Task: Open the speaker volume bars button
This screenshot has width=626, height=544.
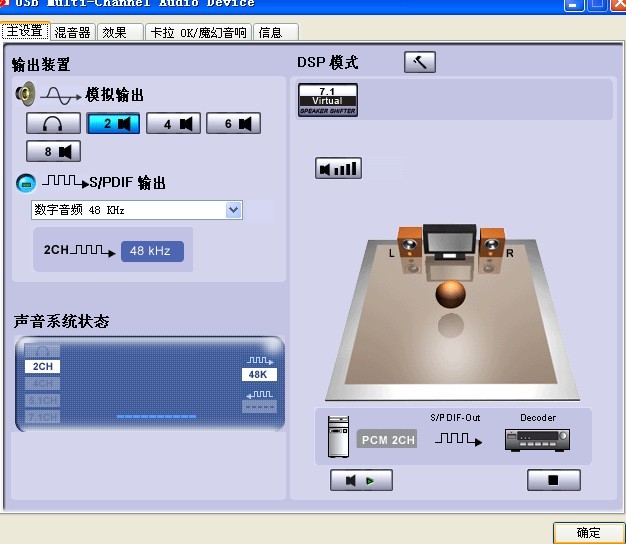Action: coord(338,168)
